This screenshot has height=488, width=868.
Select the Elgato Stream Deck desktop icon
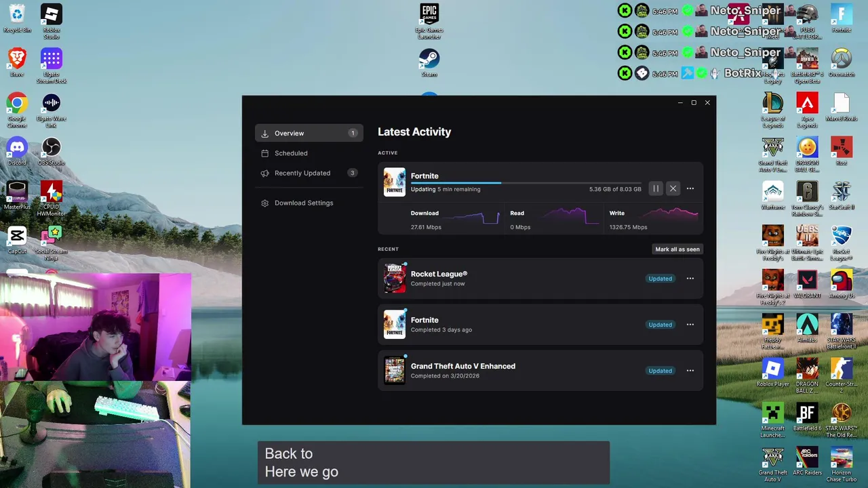[52, 66]
